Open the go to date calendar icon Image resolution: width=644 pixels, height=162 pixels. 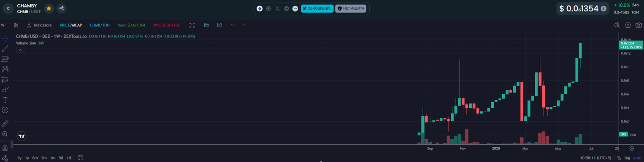click(x=80, y=158)
